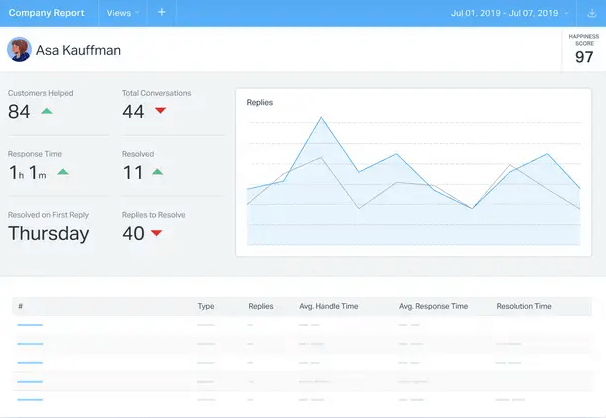The height and width of the screenshot is (418, 606).
Task: Sort table by Avg. Handle Time column
Action: (329, 306)
